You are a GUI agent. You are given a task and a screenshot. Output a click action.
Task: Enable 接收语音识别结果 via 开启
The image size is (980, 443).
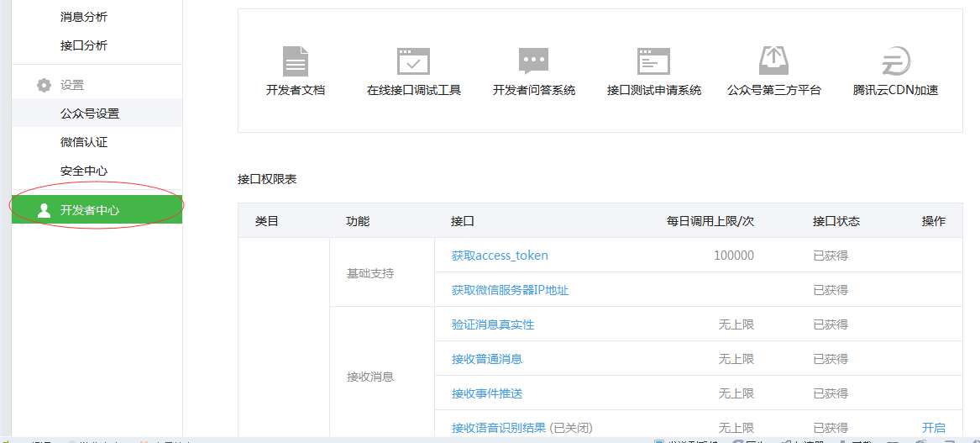coord(933,428)
